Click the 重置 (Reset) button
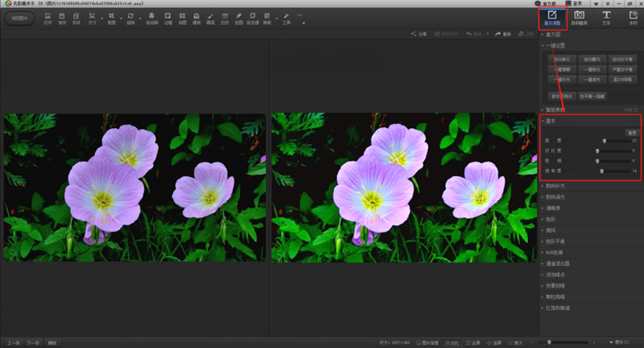Image resolution: width=644 pixels, height=348 pixels. (630, 132)
